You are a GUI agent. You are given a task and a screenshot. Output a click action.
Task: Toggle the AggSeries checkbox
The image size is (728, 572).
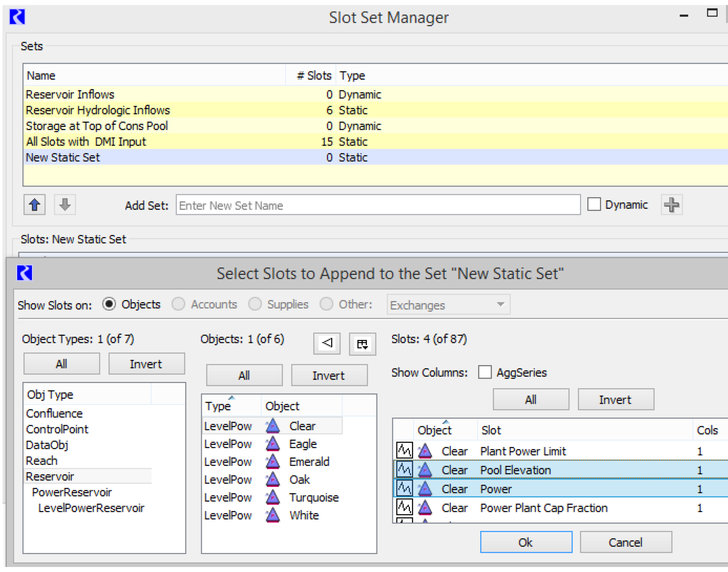click(485, 372)
